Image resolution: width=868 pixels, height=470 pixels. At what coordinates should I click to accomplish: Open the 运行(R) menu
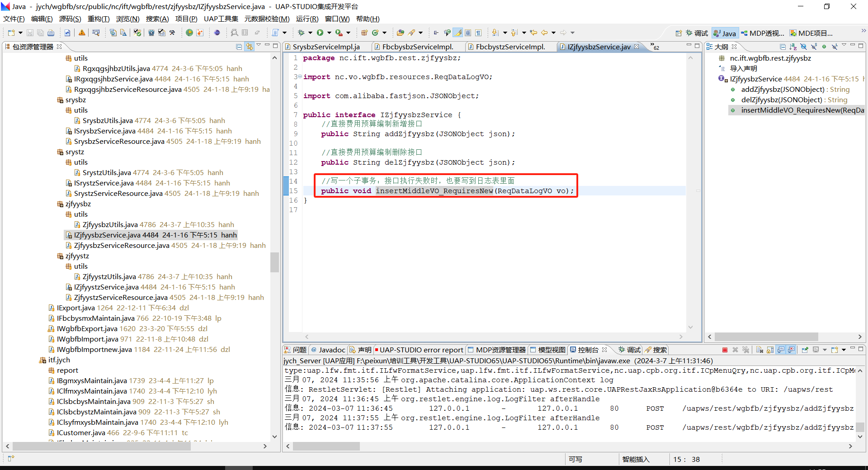(x=307, y=19)
